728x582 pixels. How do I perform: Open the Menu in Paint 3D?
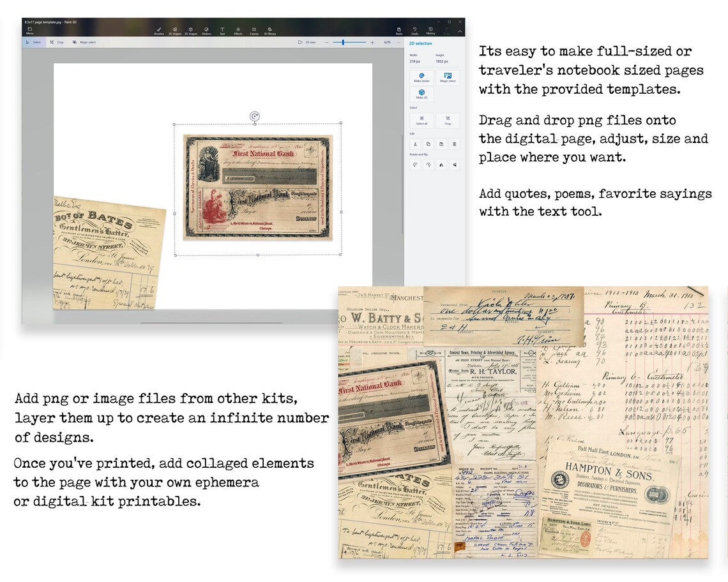click(30, 31)
